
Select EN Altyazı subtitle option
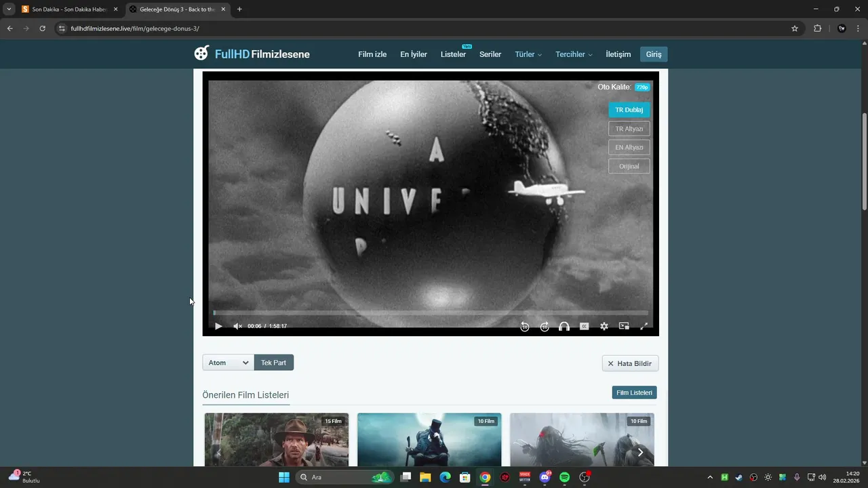[629, 147]
